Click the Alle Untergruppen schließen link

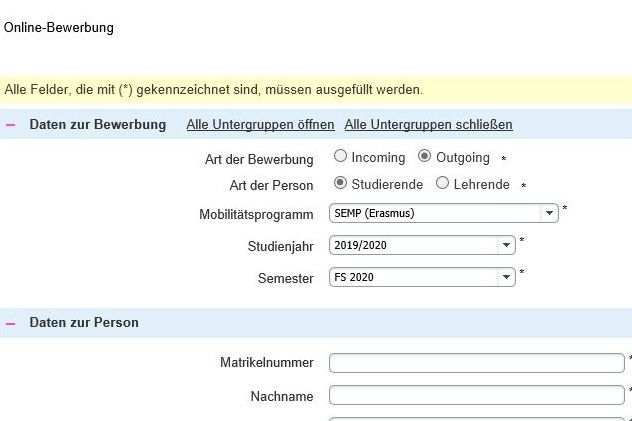pos(428,125)
